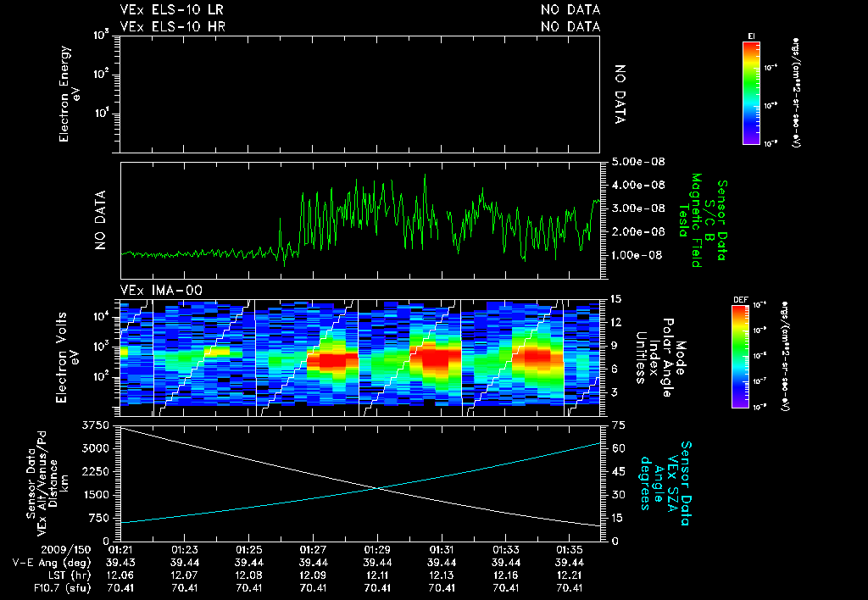Click the '01:23' time label
The image size is (868, 600).
184,550
